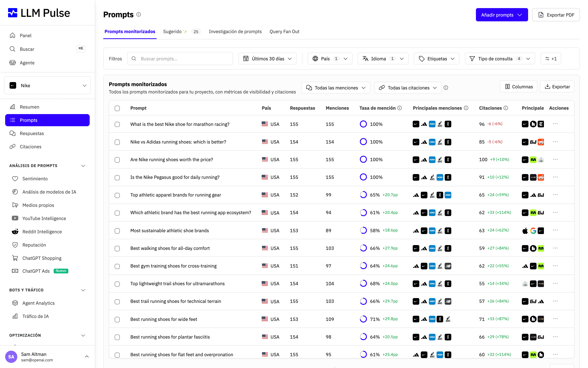
Task: Open the Idioma filter dropdown
Action: pyautogui.click(x=383, y=59)
